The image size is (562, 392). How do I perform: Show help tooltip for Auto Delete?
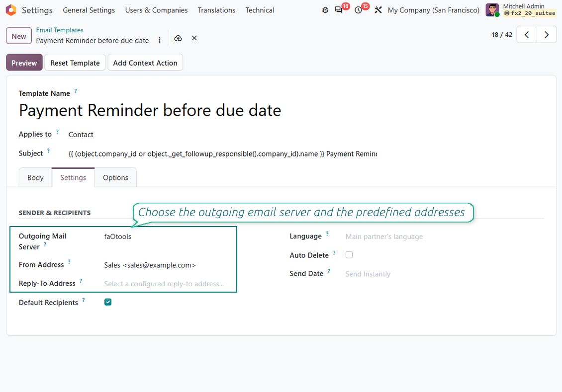point(334,253)
